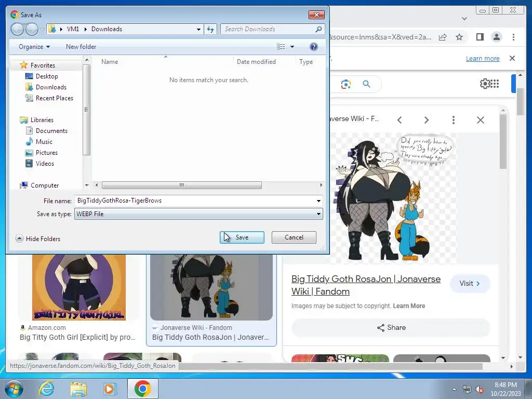Open Recent Places in navigation pane

[x=54, y=98]
